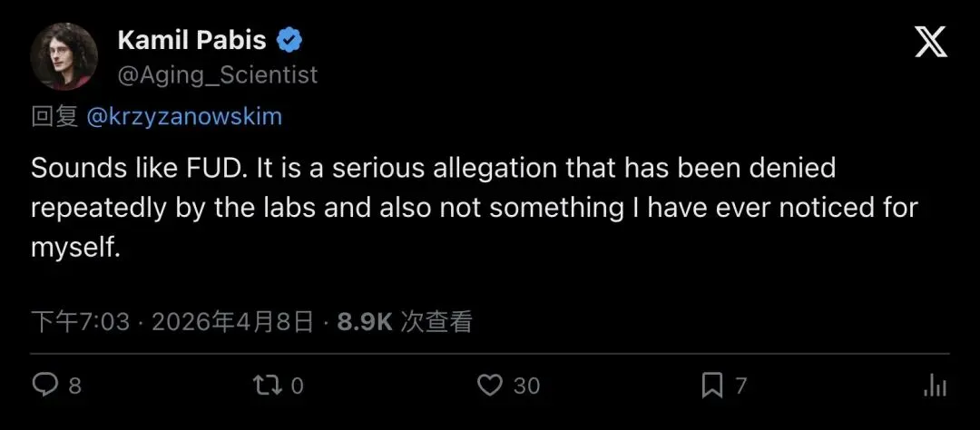
Task: Click the display name Kamil Pabis
Action: click(x=191, y=41)
